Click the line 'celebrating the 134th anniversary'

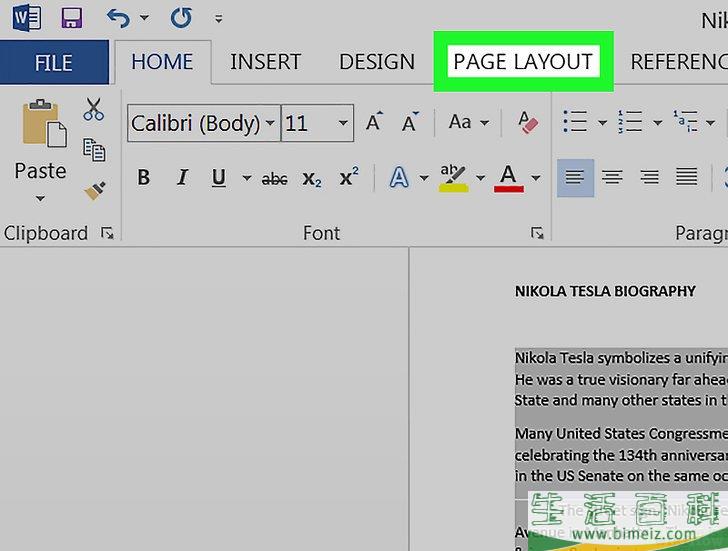pyautogui.click(x=621, y=455)
